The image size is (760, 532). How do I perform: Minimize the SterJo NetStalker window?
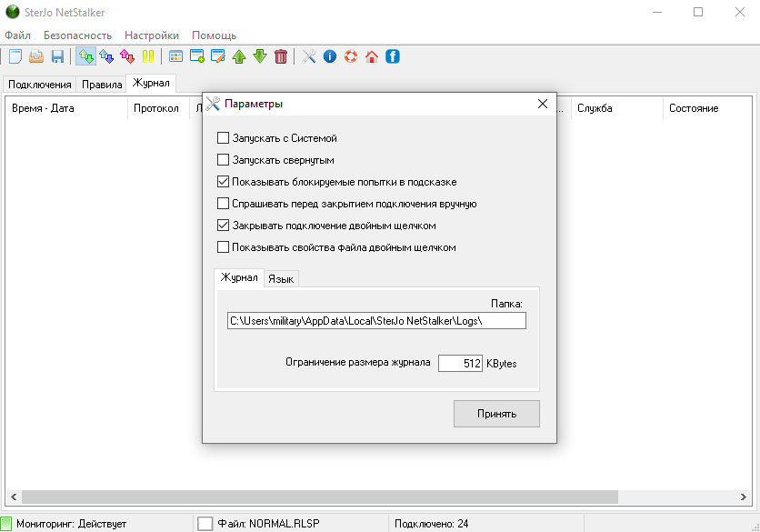click(657, 12)
